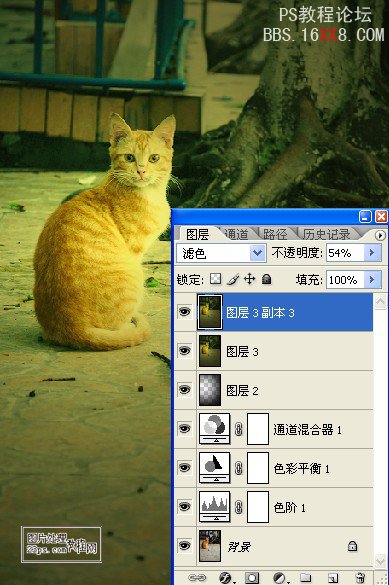Select the 色阶 1 layer mask thumbnail
389x585 pixels.
pos(258,507)
